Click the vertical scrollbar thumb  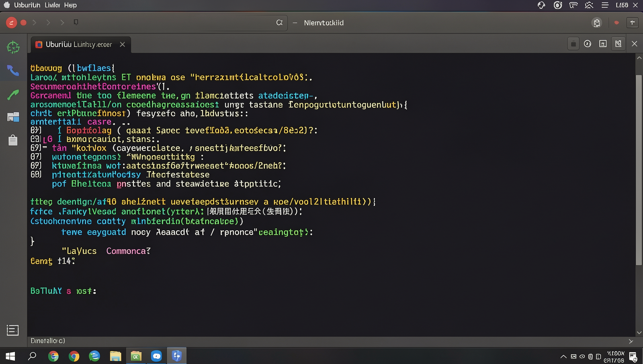tap(639, 170)
